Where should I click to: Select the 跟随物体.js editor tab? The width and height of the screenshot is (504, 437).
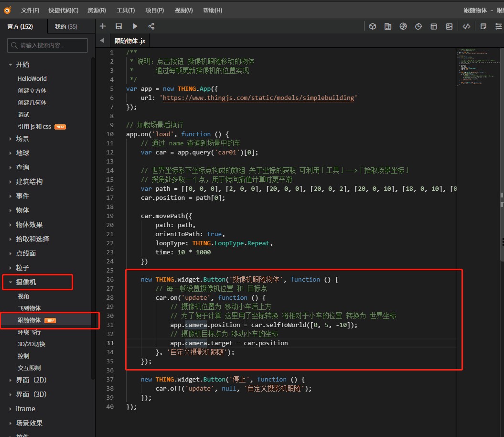coord(130,41)
